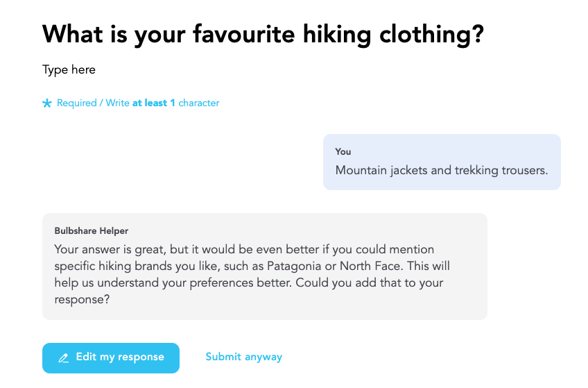
Task: Click the "Required" word in the hint
Action: click(77, 103)
